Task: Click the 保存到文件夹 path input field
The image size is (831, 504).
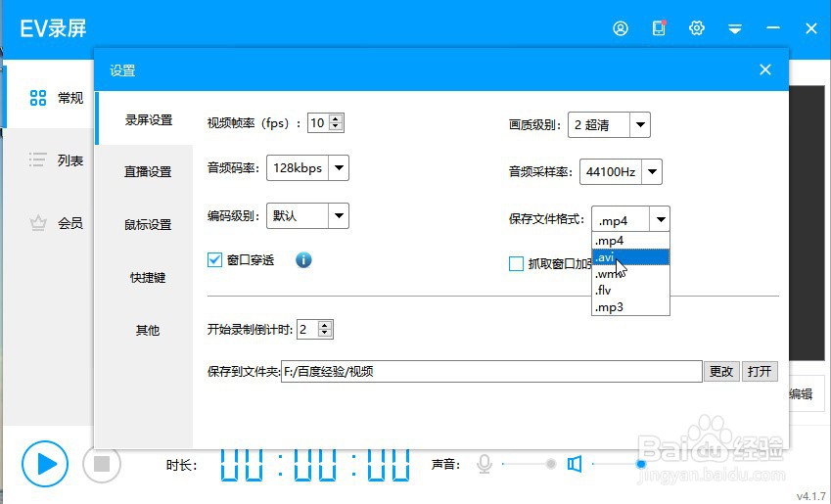Action: pyautogui.click(x=491, y=371)
